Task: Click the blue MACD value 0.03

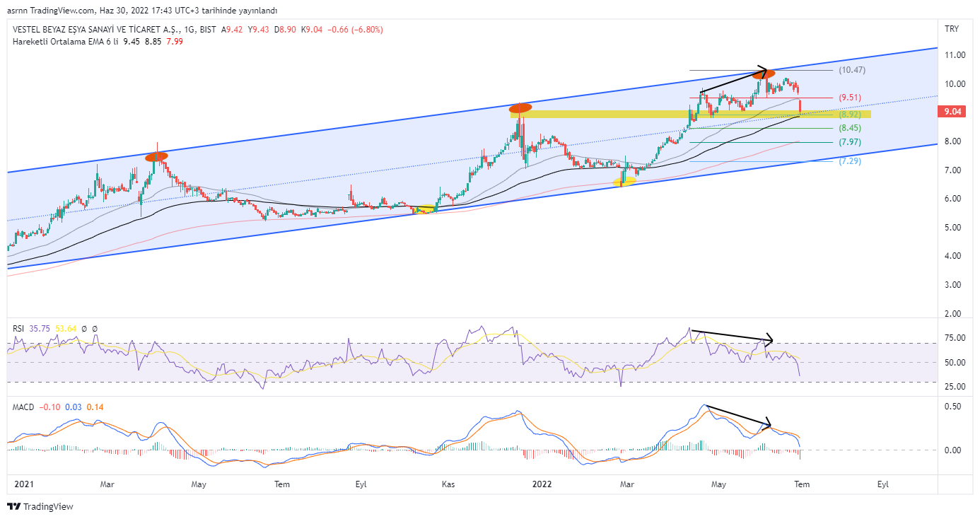Action: [x=74, y=407]
